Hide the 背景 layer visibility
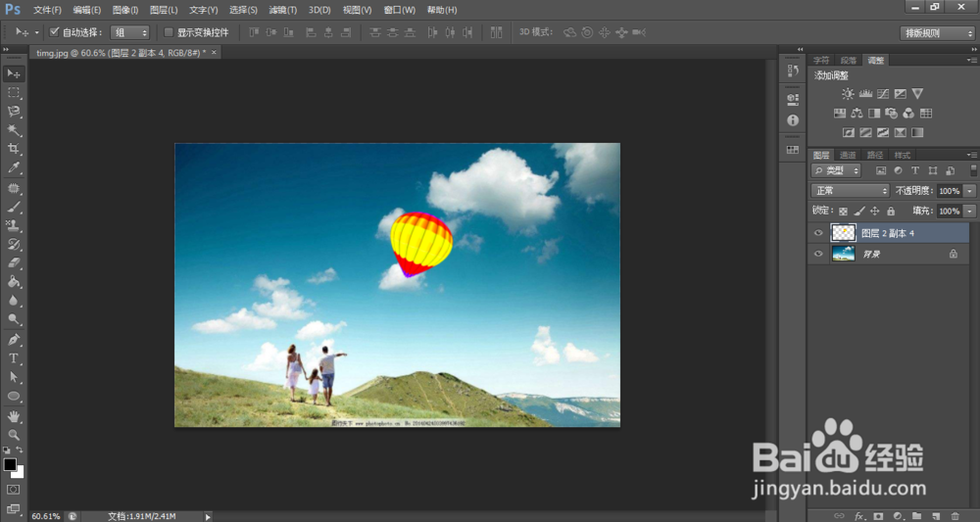 (x=818, y=254)
